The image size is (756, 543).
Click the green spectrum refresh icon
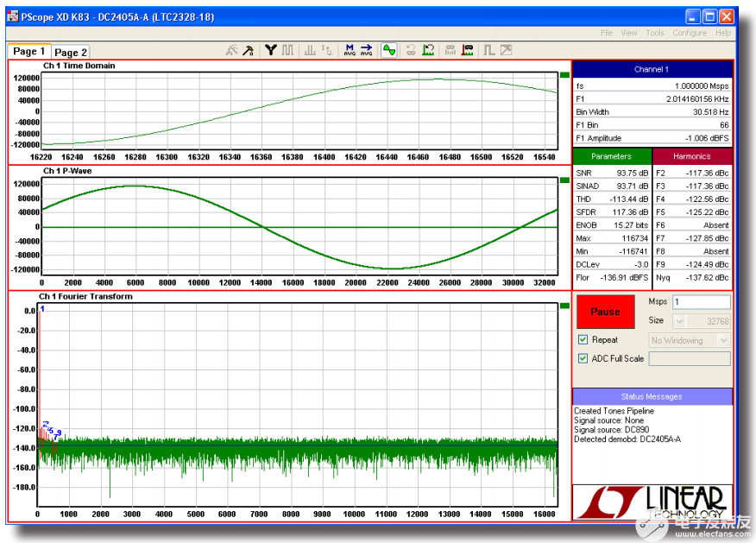tap(428, 51)
